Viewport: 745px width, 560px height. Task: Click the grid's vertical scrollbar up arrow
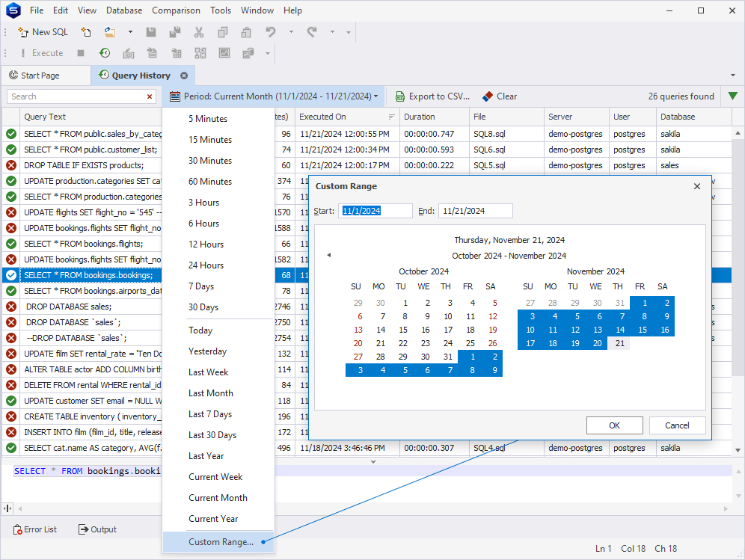click(738, 132)
